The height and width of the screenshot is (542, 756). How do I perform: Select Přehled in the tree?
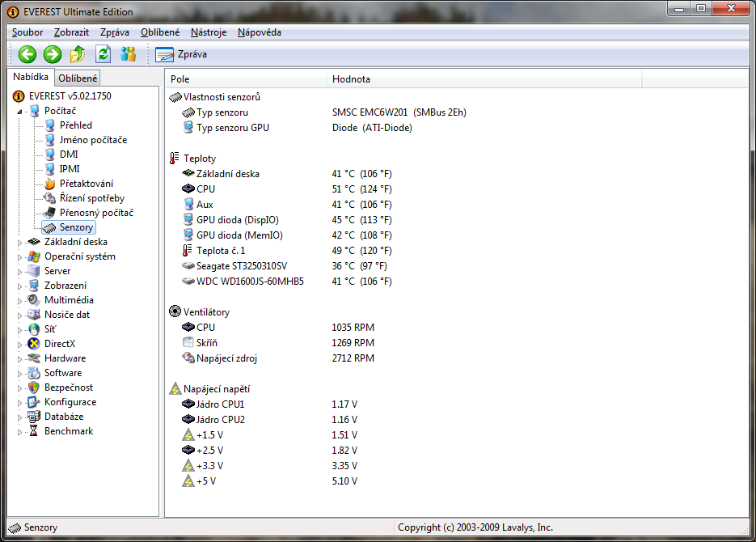tap(76, 125)
